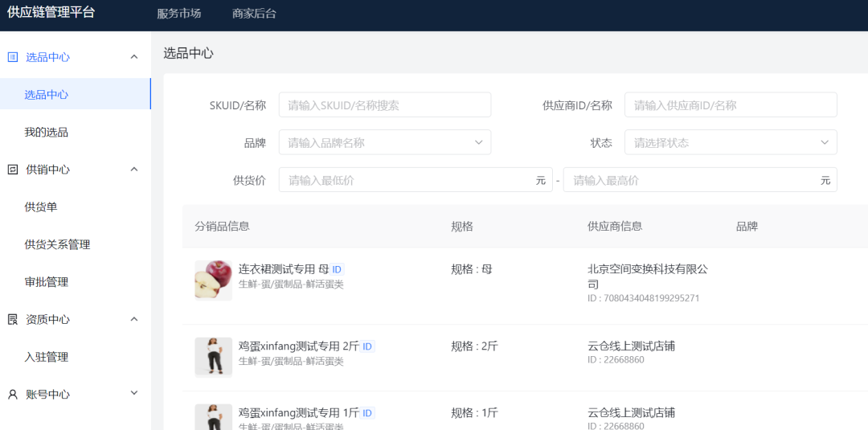Collapse the 资质中心 sidebar group chevron
The image size is (868, 430).
pos(134,319)
